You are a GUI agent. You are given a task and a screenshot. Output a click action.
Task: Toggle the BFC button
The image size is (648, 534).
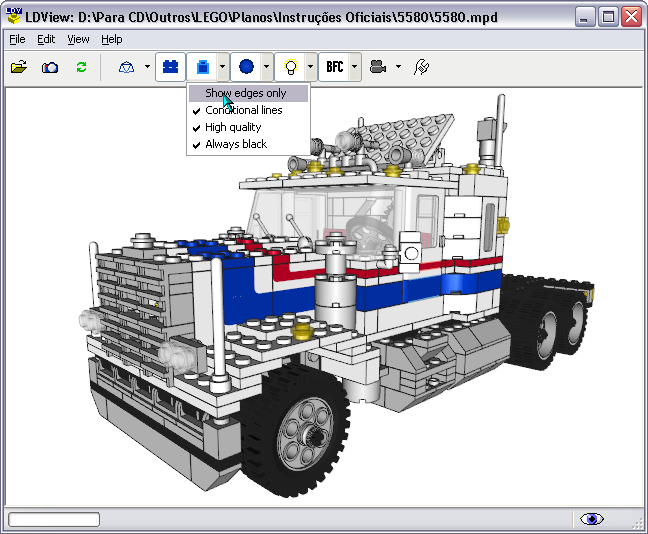334,67
